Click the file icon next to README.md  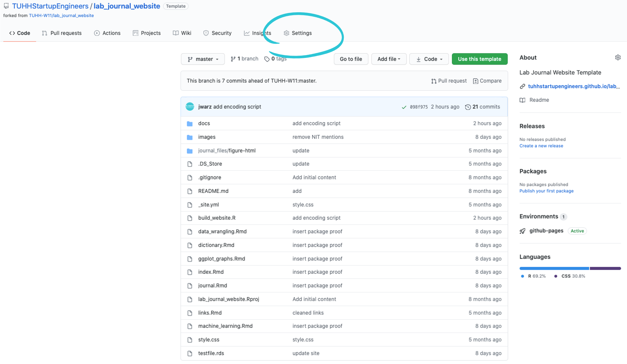[190, 191]
